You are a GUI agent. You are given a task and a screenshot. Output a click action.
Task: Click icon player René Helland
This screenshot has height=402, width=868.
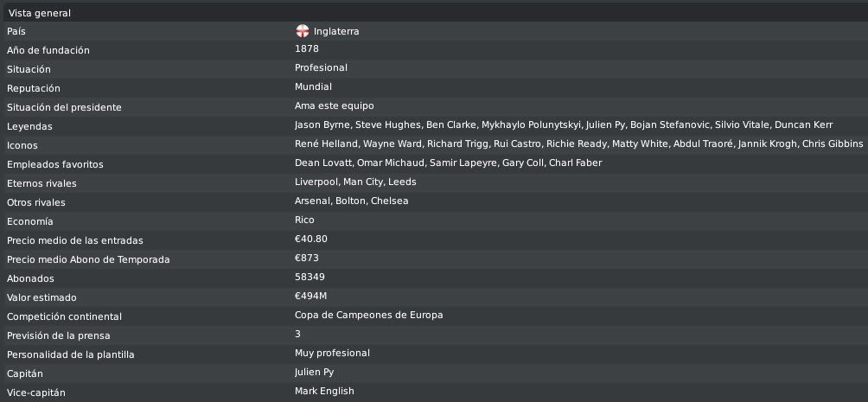point(326,144)
